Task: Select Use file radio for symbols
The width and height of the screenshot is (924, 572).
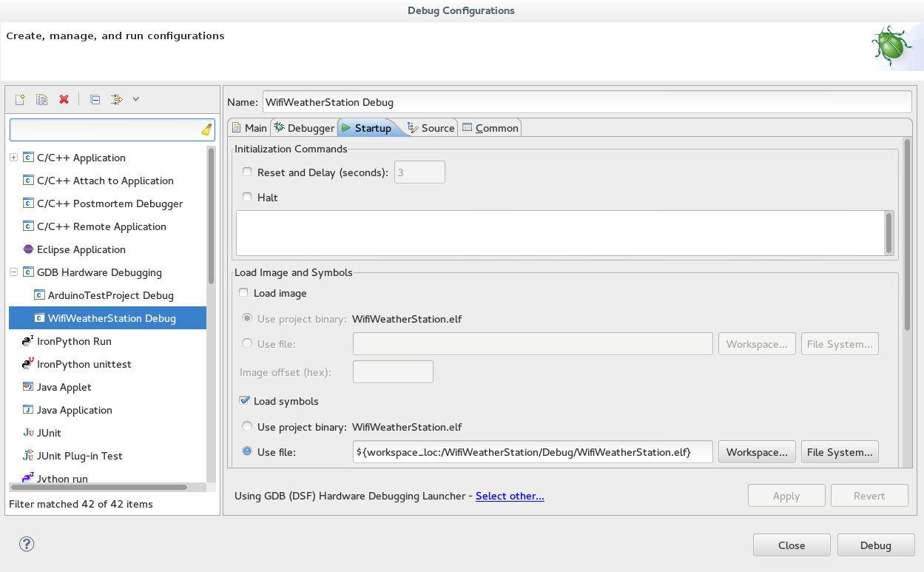Action: tap(247, 451)
